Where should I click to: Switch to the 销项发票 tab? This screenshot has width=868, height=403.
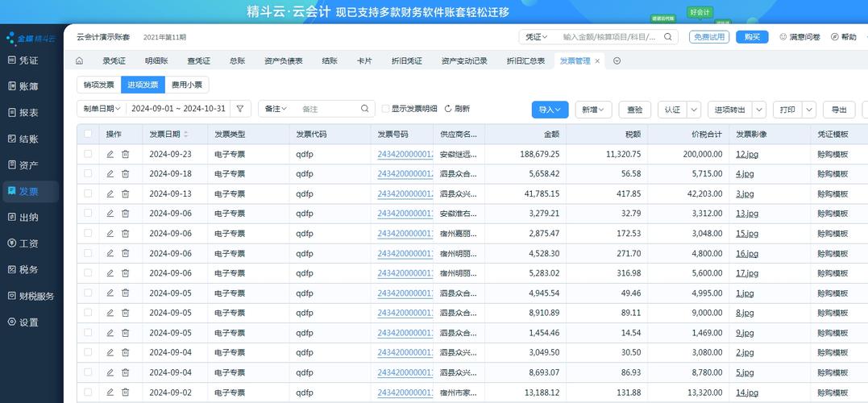click(x=98, y=85)
